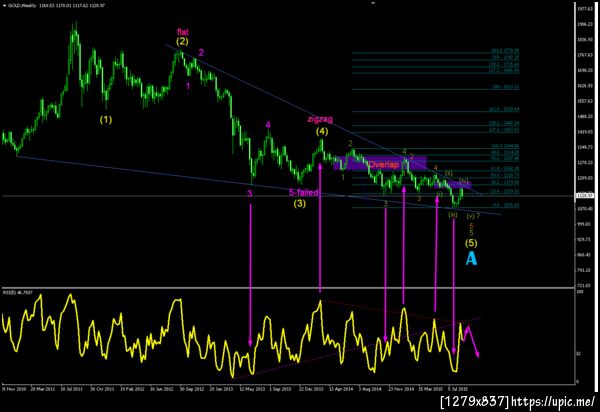Click the '3 Aug 2014' date label
The image size is (600, 412).
(370, 389)
